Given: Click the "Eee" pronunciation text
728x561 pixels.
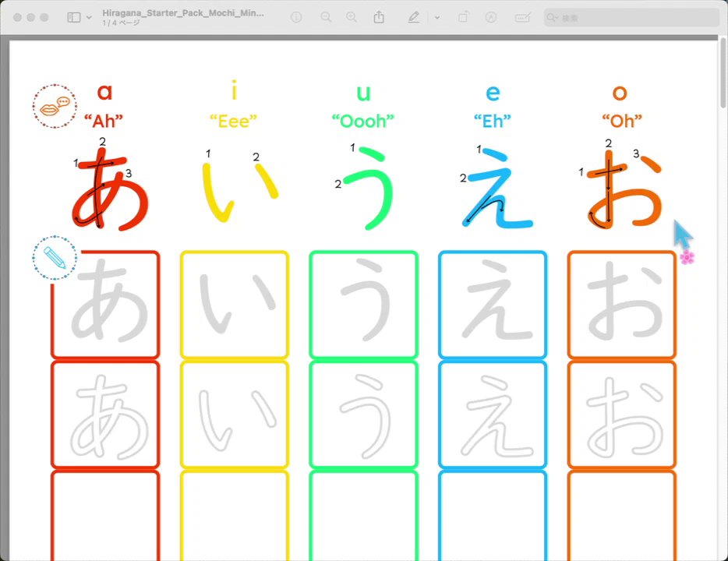Looking at the screenshot, I should (233, 121).
